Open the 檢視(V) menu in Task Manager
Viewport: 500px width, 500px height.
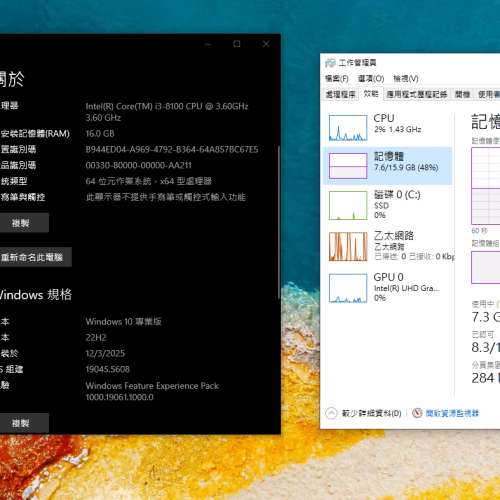[x=406, y=79]
